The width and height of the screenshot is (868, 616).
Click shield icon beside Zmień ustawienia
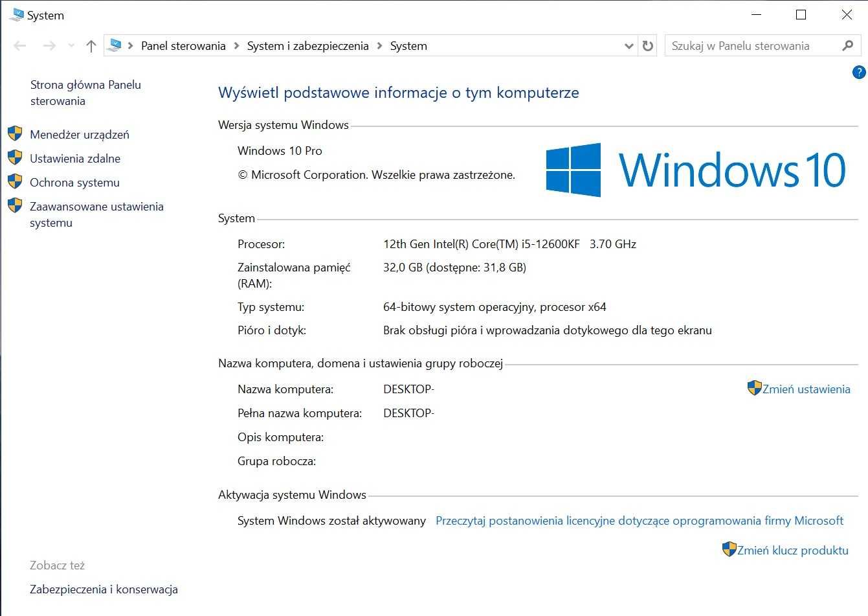click(x=755, y=388)
